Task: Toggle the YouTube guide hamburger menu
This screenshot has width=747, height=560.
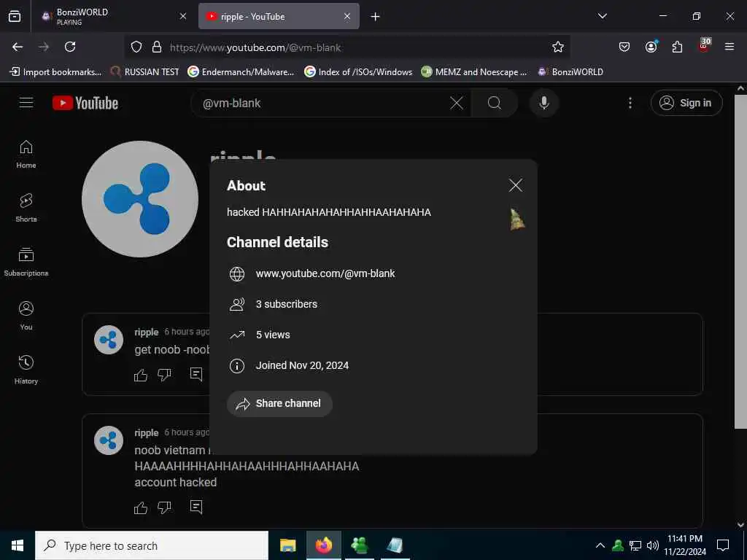Action: pyautogui.click(x=26, y=103)
